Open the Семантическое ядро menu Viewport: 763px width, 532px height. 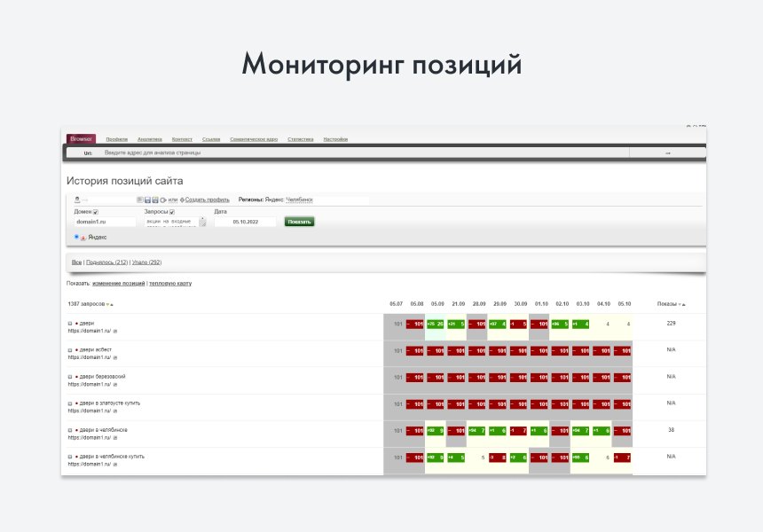point(254,139)
